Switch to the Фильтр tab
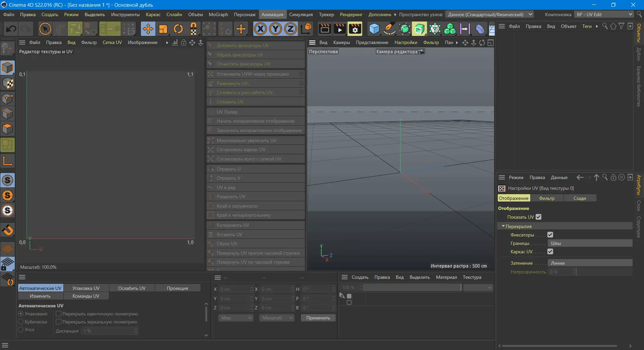The image size is (644, 350). point(547,198)
